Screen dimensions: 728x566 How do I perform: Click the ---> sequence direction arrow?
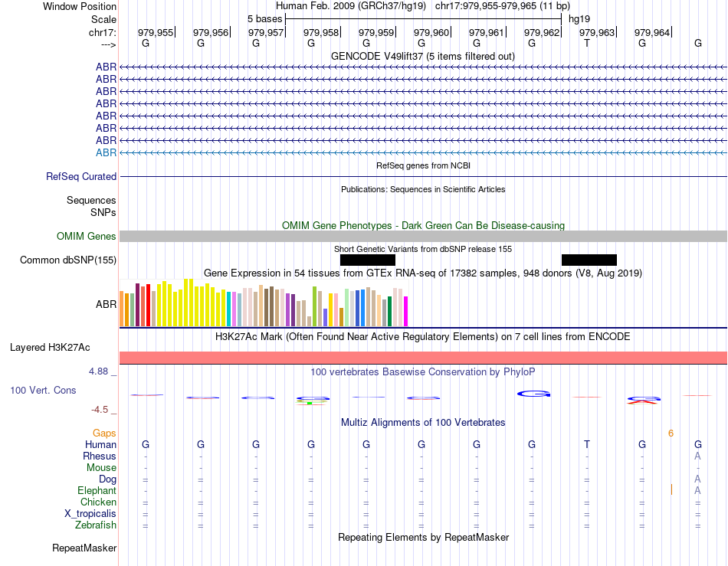[108, 44]
